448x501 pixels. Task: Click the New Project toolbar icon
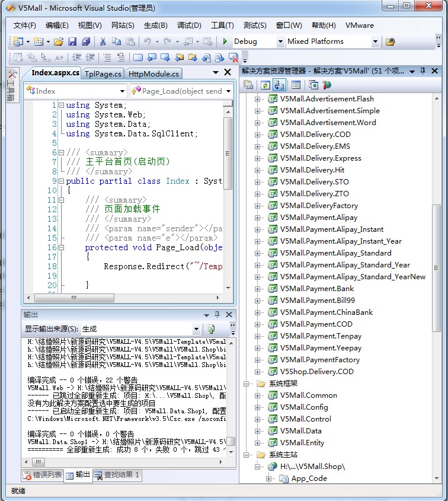pos(19,42)
